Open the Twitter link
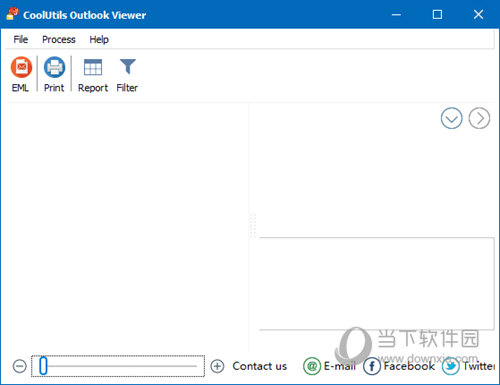The image size is (500, 385). point(479,366)
